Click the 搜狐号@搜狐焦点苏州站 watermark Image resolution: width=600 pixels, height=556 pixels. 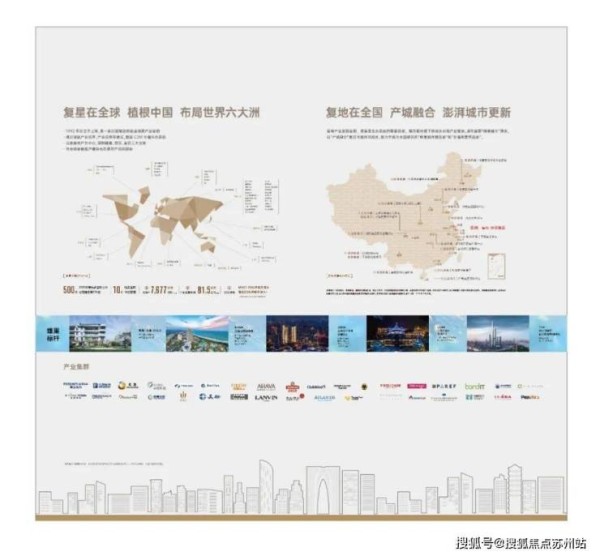[521, 543]
